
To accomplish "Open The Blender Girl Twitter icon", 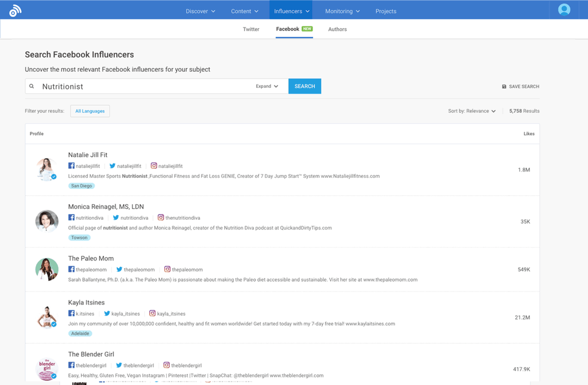I will pyautogui.click(x=119, y=365).
